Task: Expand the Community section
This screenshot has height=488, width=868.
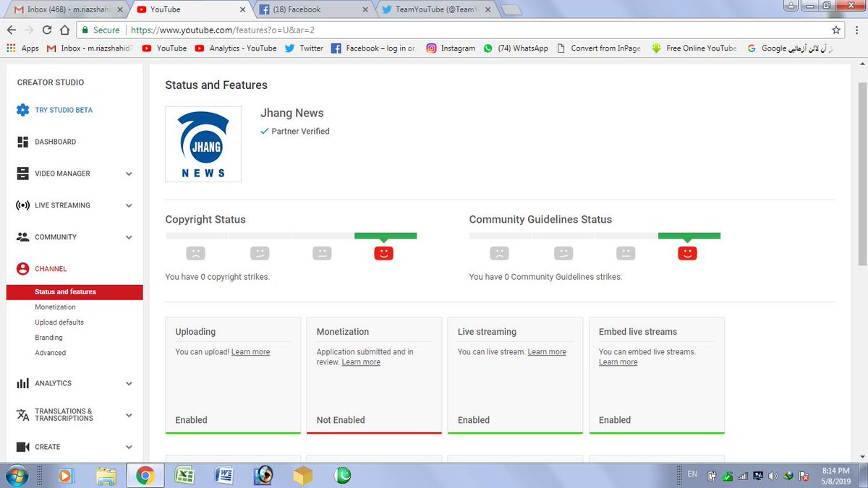Action: coord(129,237)
